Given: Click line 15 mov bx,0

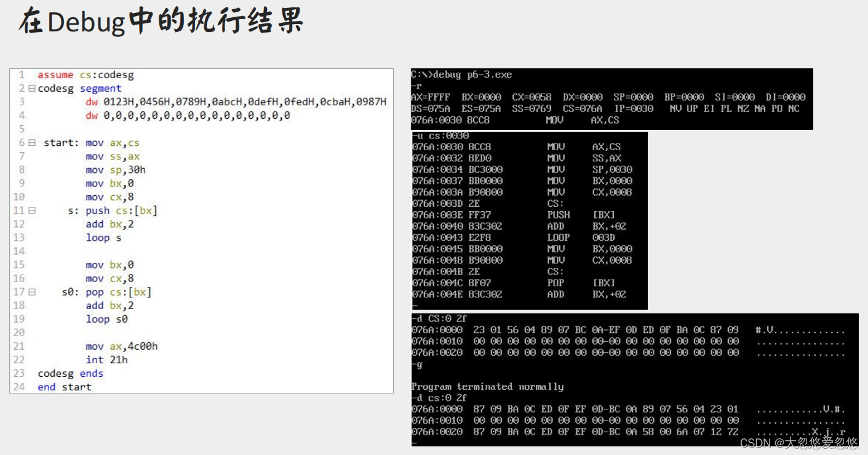Looking at the screenshot, I should click(x=109, y=265).
